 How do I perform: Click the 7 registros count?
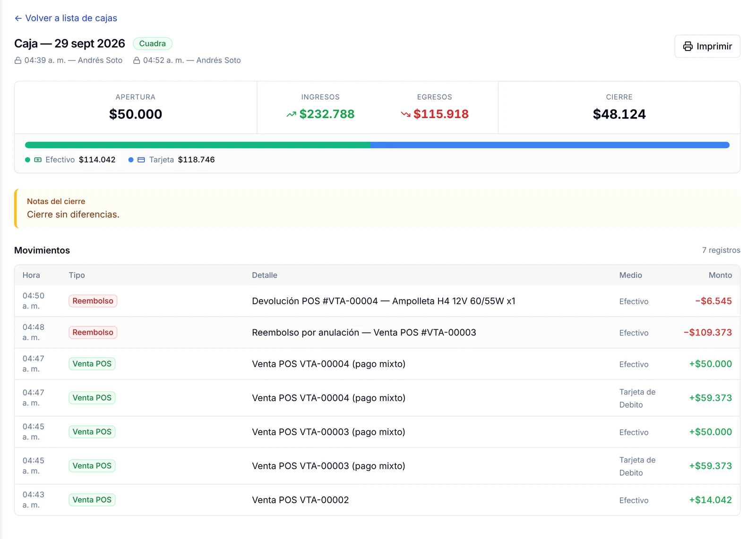coord(721,250)
